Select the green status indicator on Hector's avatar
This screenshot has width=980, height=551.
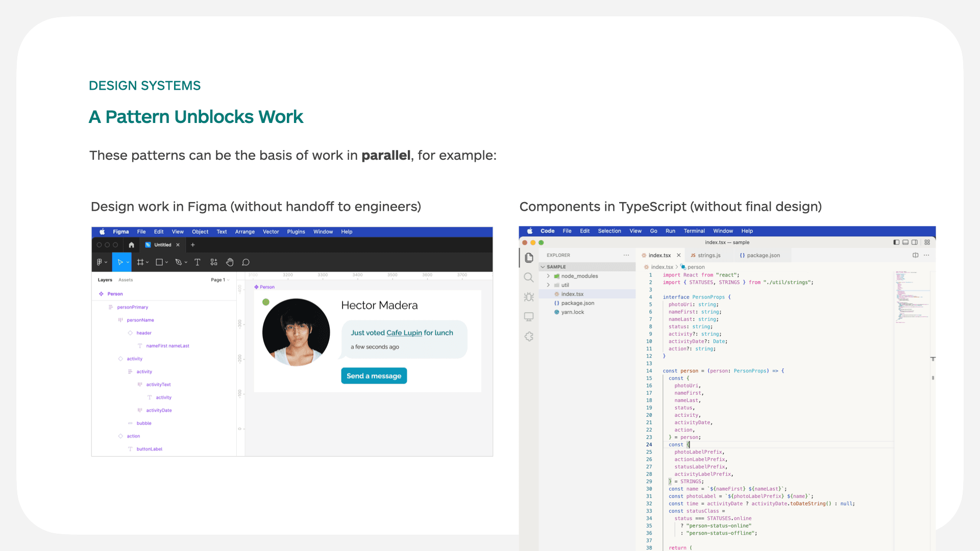[x=266, y=302]
